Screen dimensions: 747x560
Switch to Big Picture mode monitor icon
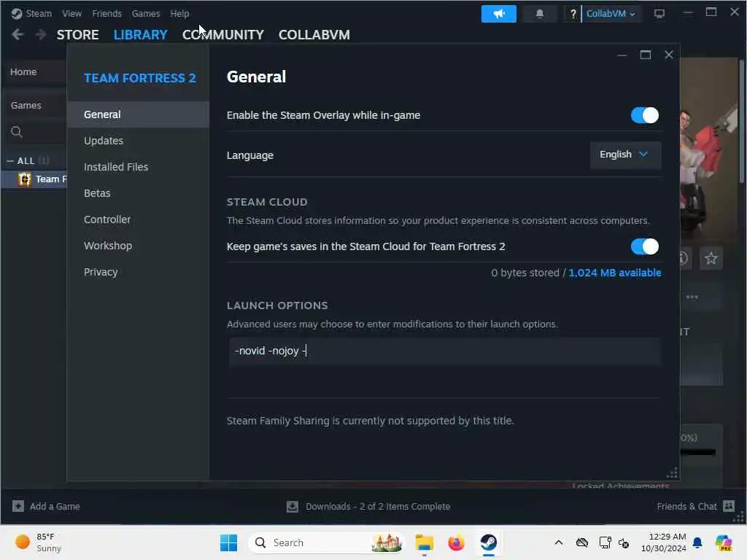(659, 14)
